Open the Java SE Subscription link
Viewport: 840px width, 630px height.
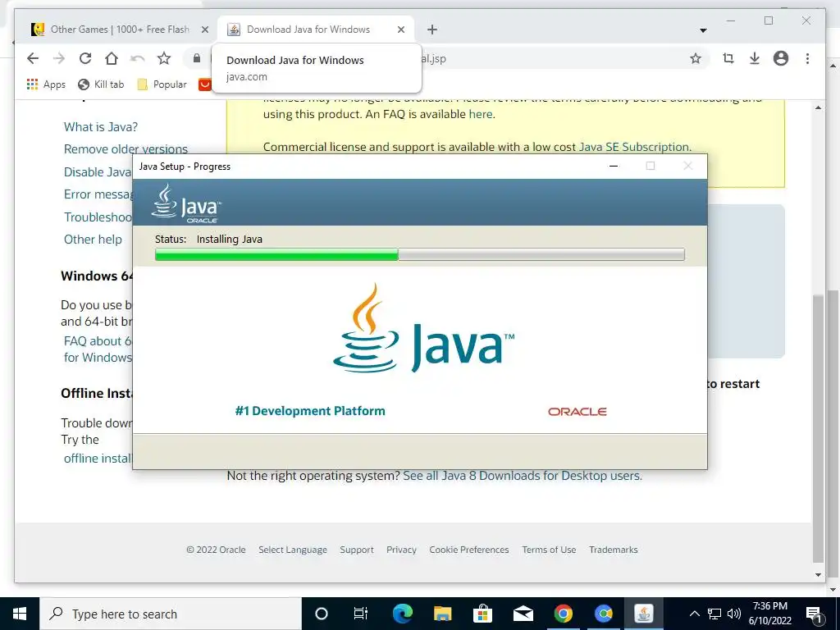(634, 147)
